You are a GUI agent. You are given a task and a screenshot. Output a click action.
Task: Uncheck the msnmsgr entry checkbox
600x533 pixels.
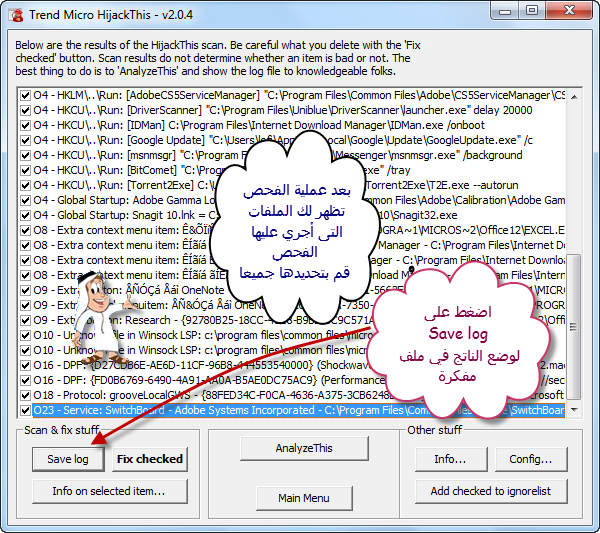click(x=25, y=155)
